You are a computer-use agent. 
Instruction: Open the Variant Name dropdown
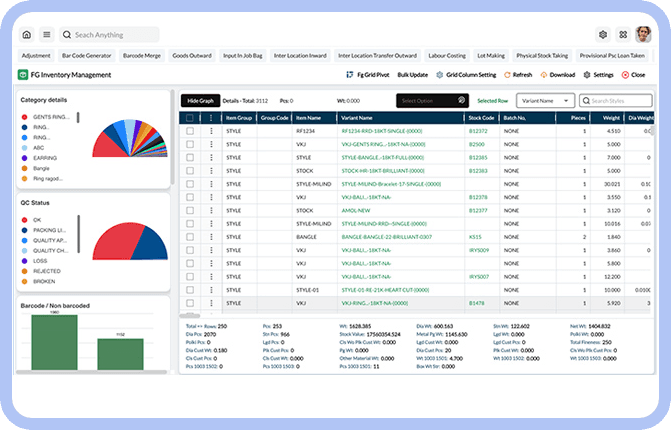tap(545, 101)
